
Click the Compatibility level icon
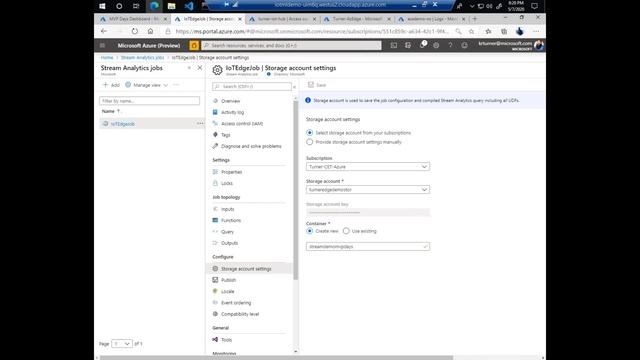tap(215, 314)
